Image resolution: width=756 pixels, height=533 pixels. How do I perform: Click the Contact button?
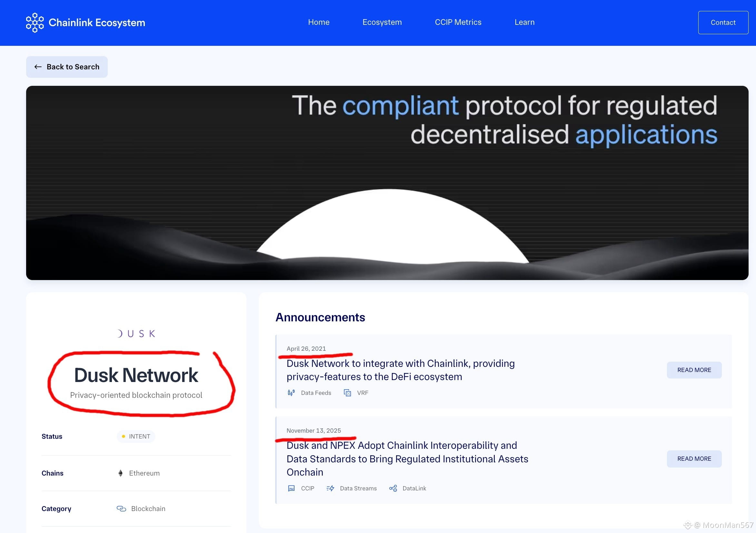723,22
